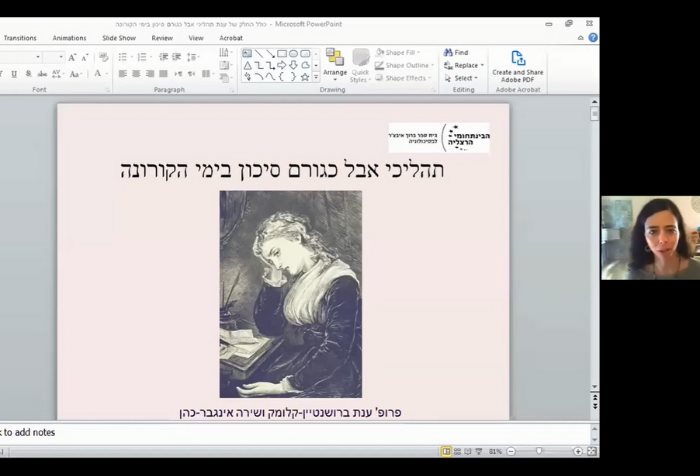Select the Arrow line shape

271,54
